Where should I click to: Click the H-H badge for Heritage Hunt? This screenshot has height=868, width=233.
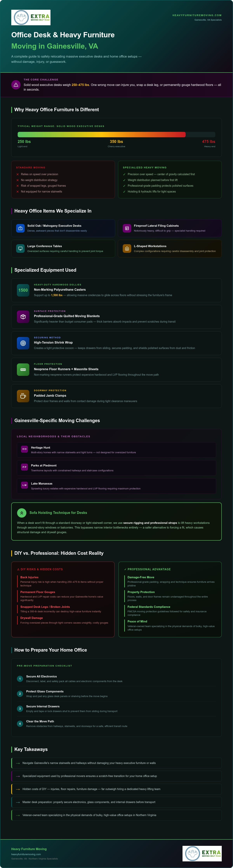(24, 449)
